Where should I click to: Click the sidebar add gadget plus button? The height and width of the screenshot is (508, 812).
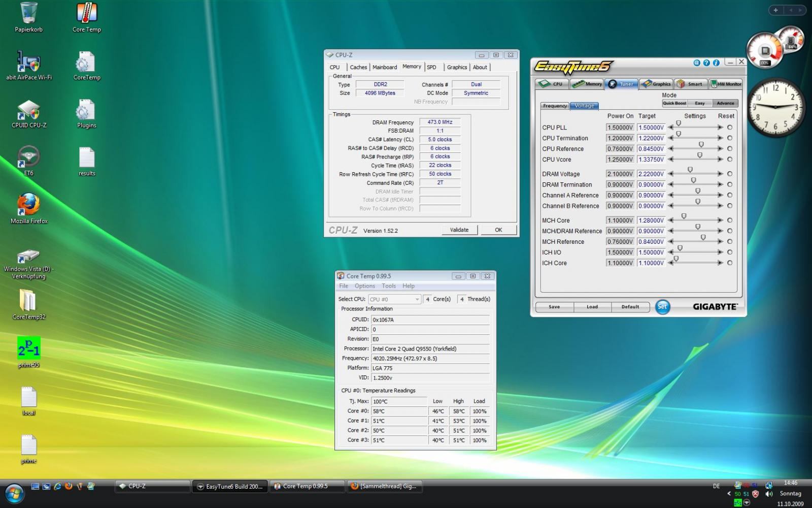click(x=775, y=10)
